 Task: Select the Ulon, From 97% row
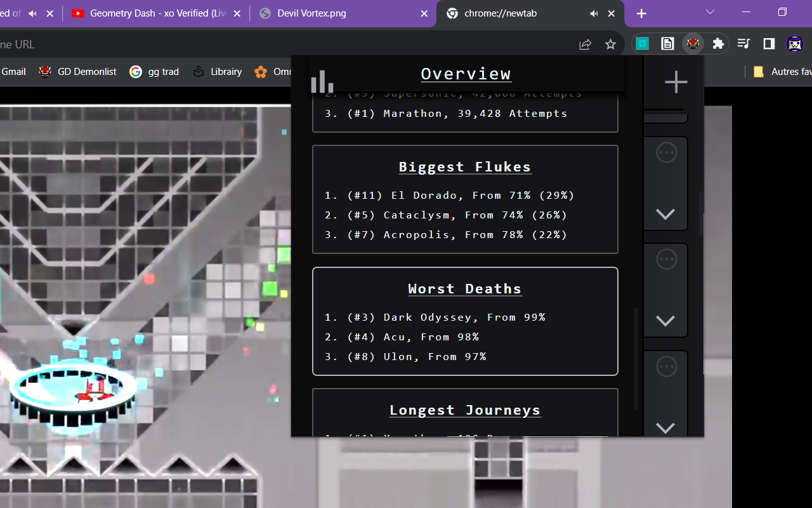click(405, 357)
